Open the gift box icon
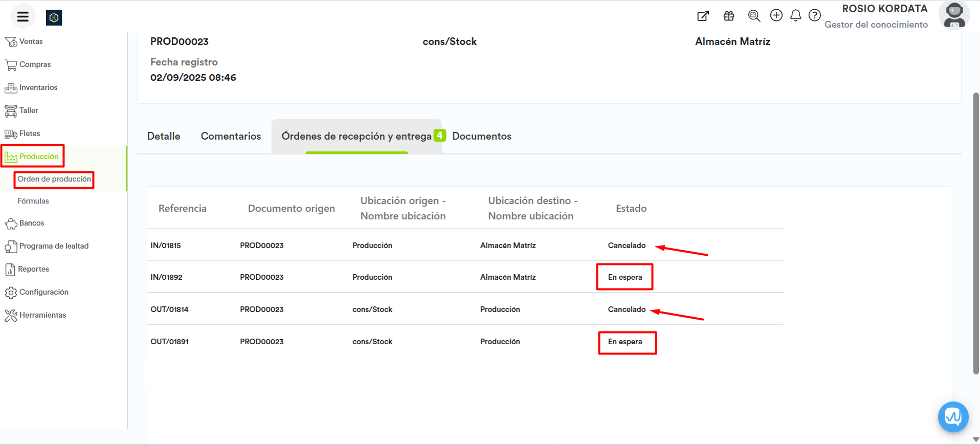This screenshot has height=445, width=980. (729, 16)
